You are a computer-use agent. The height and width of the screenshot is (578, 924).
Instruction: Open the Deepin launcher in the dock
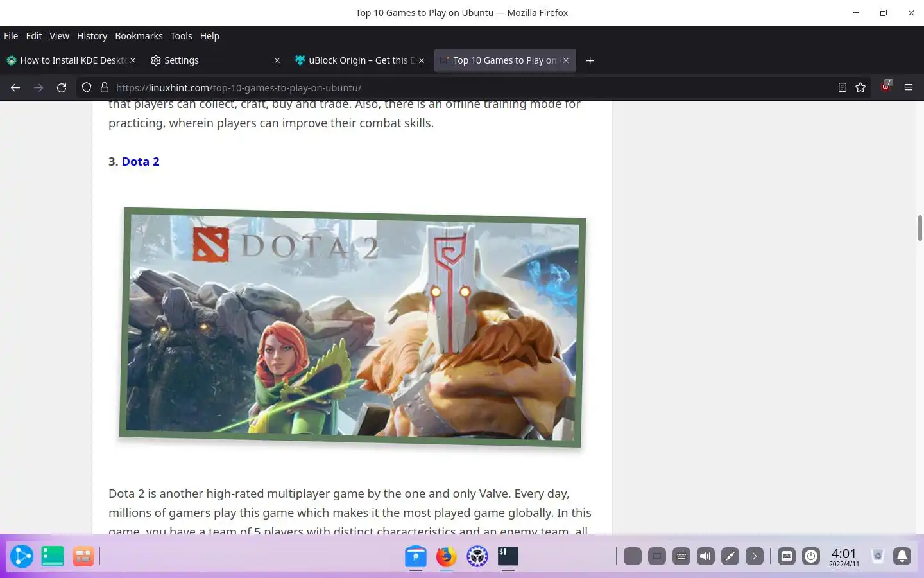22,556
